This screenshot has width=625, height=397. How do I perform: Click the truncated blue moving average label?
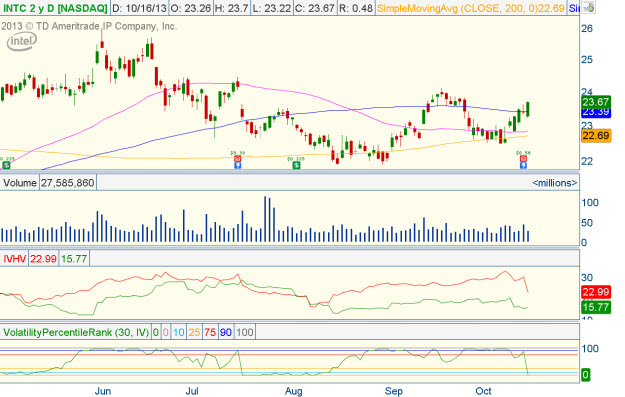tap(574, 8)
